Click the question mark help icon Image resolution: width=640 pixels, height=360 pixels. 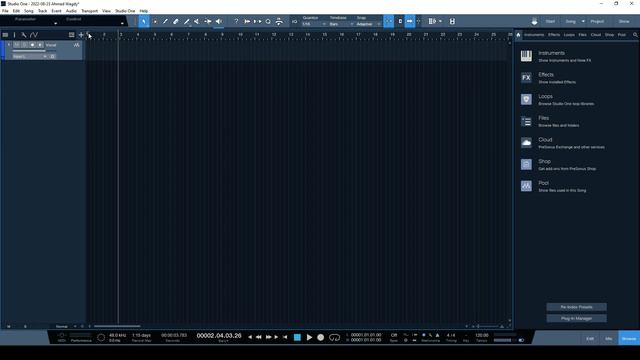click(236, 21)
